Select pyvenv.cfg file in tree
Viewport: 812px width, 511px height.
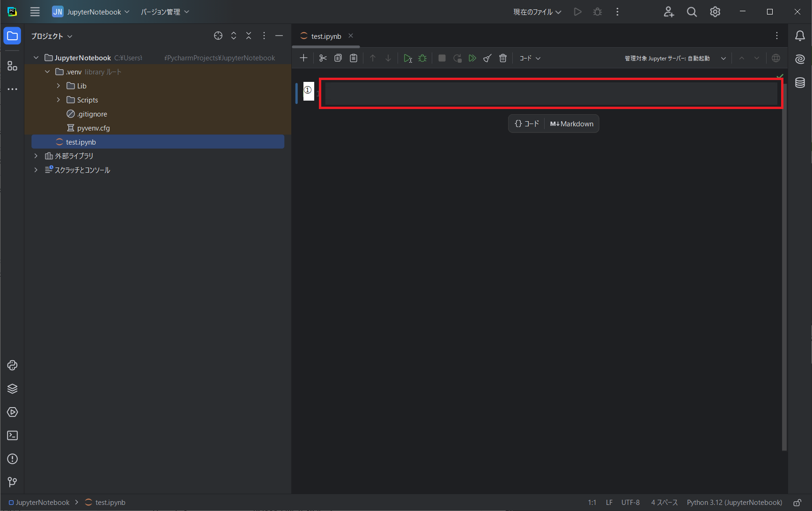coord(94,128)
